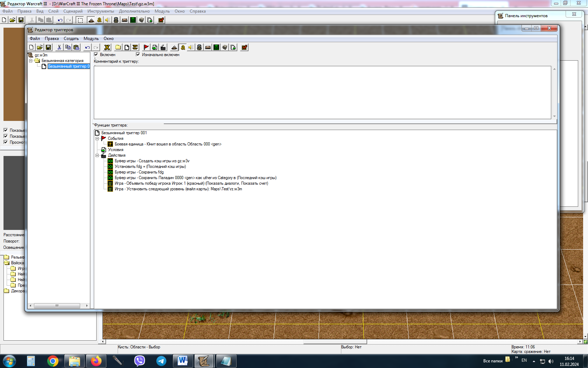Create new trigger with blank page icon
Viewport: 588px width, 368px height.
[127, 47]
